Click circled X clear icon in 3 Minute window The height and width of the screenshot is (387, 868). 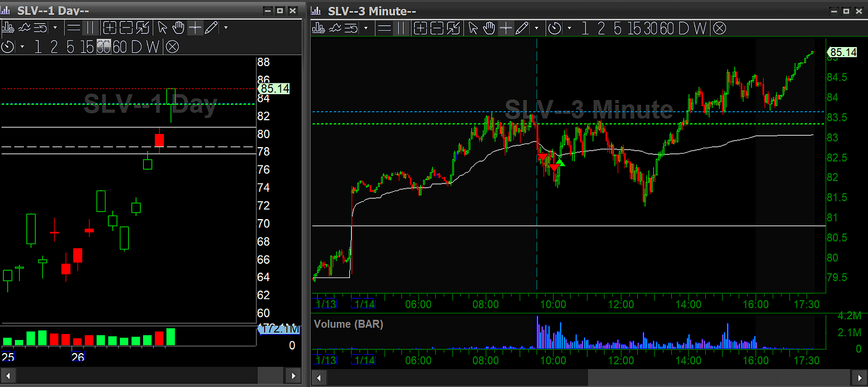coord(720,27)
